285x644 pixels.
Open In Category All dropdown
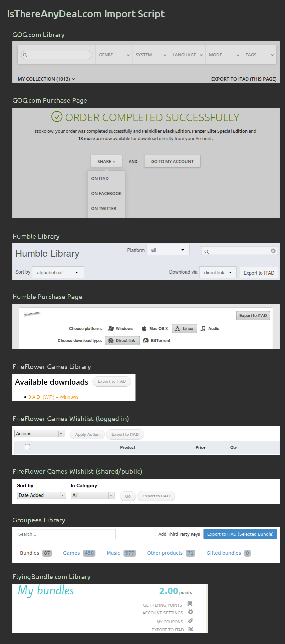92,495
